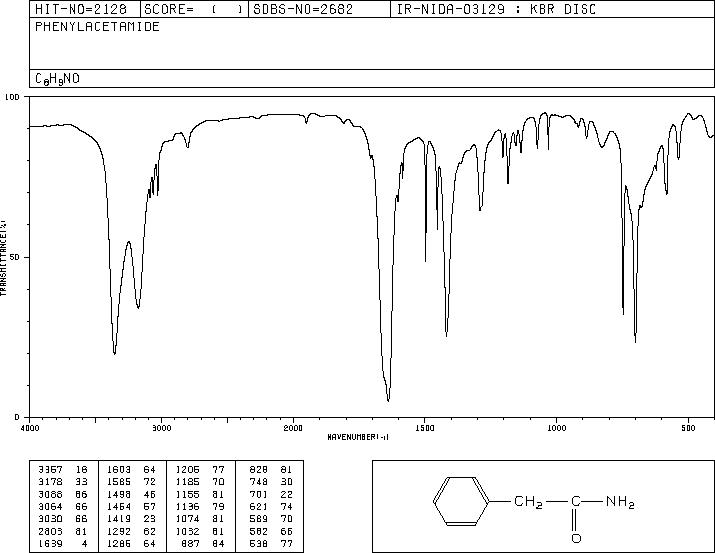Screen dimensions: 715x553
Task: Select the 701 peak table entry
Action: [x=271, y=494]
